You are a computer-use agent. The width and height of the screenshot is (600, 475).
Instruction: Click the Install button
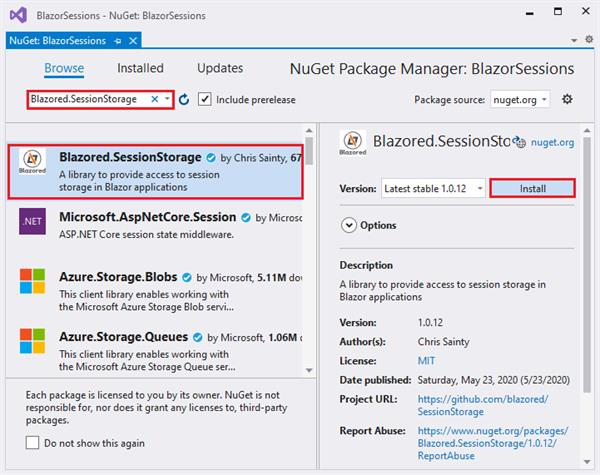532,188
